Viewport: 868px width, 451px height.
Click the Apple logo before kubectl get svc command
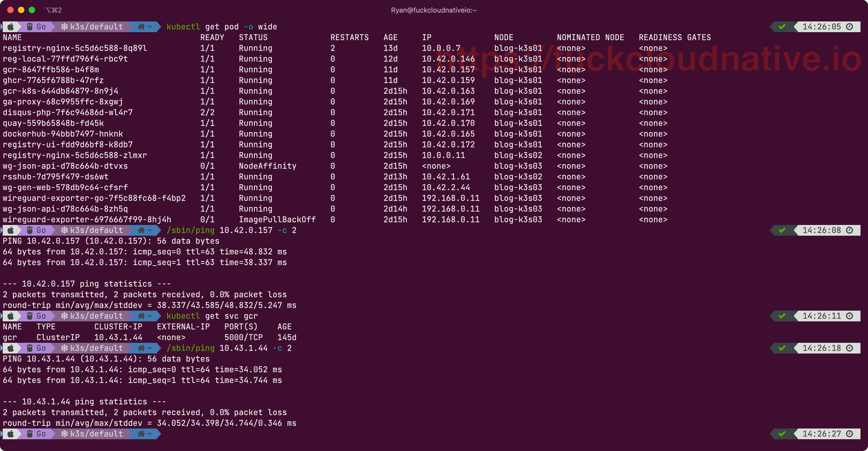[x=11, y=316]
